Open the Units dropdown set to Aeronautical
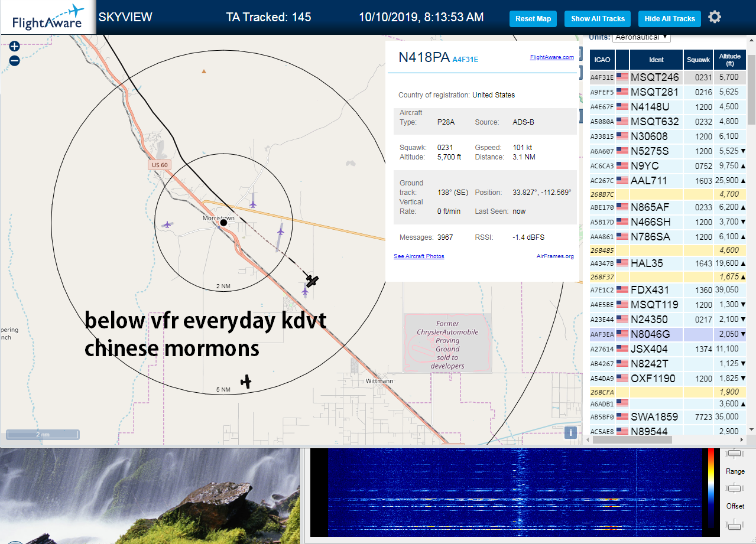756x544 pixels. (641, 37)
